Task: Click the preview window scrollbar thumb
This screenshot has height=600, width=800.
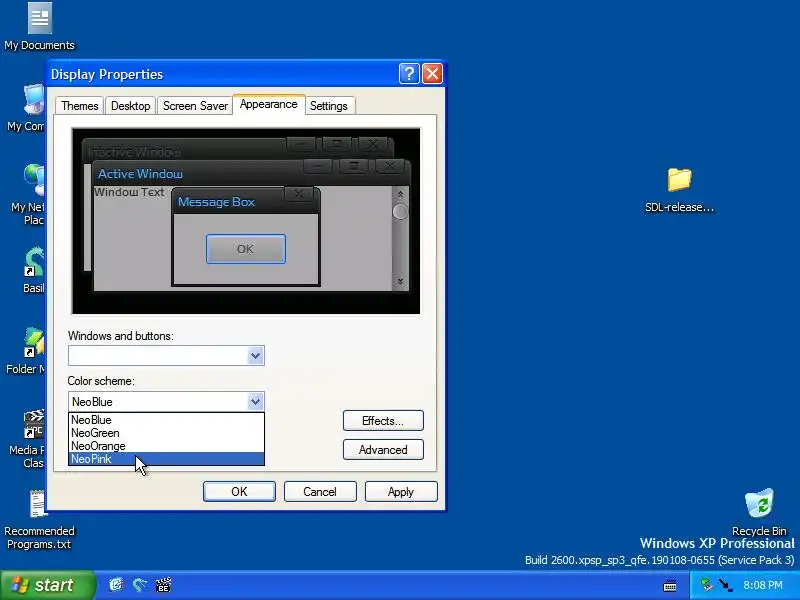Action: tap(400, 212)
